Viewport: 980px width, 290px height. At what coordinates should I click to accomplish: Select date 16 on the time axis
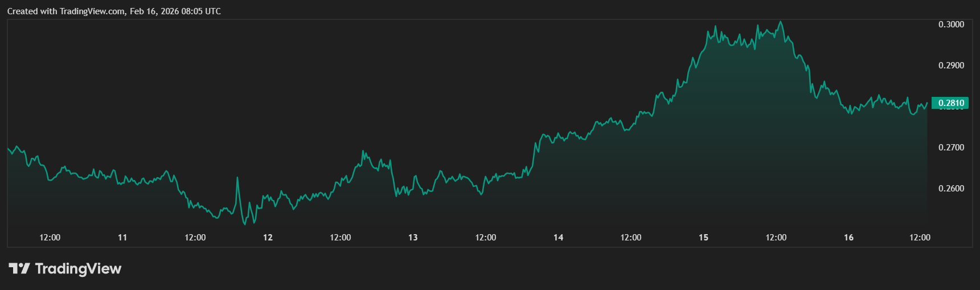pos(848,238)
